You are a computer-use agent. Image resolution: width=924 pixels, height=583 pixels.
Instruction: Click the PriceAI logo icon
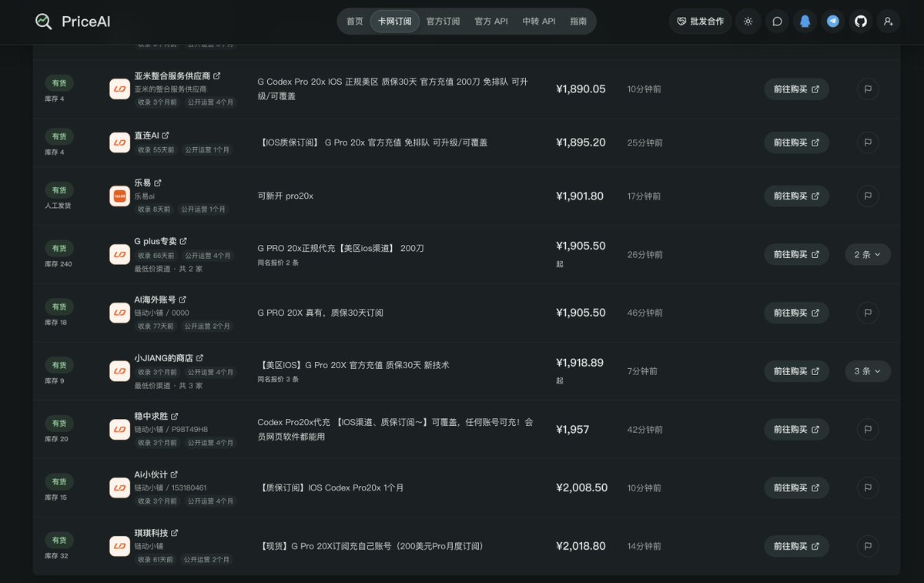tap(44, 22)
